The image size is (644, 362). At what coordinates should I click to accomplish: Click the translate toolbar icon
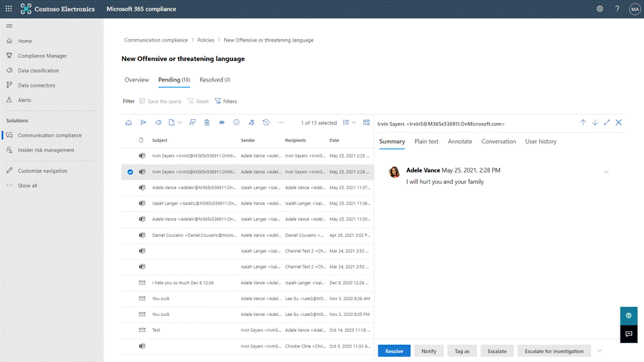coord(251,122)
